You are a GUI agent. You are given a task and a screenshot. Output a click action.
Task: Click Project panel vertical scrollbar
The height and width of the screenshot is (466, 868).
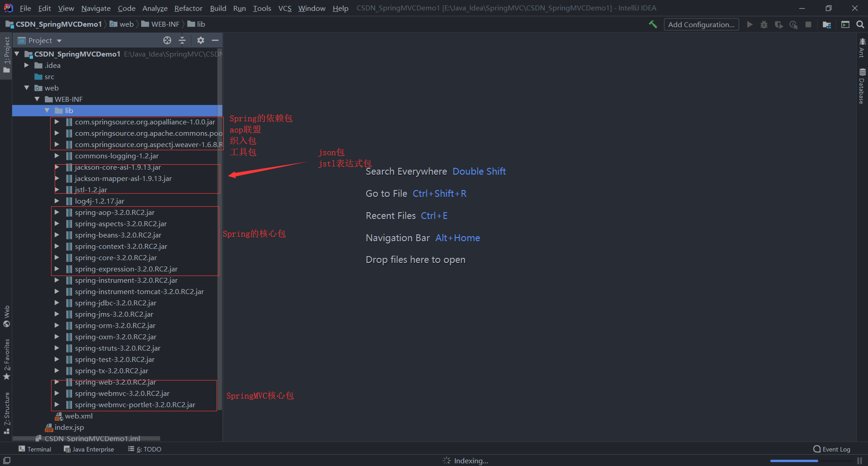click(x=220, y=228)
